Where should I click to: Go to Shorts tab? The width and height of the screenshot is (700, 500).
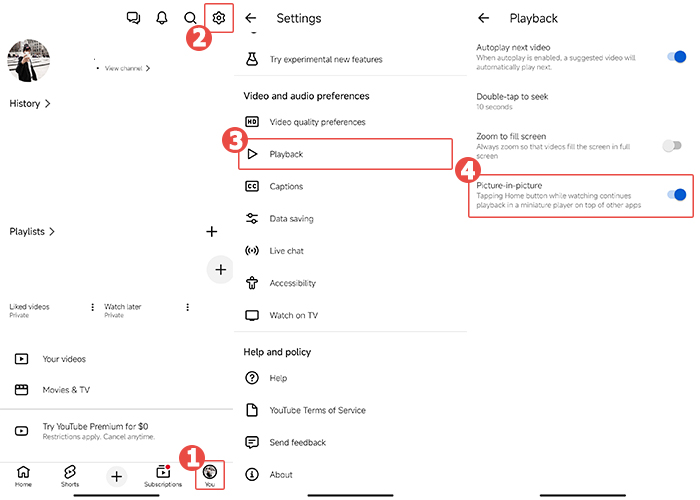(x=70, y=476)
